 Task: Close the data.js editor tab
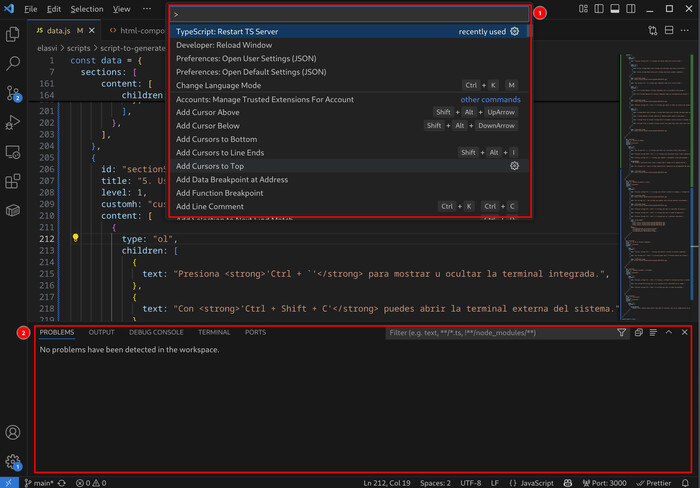(92, 30)
